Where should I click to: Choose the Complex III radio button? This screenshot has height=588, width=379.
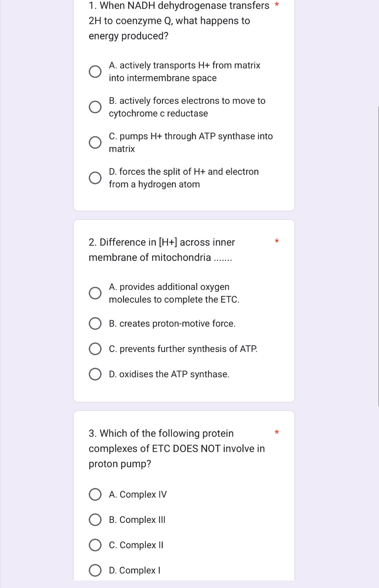tap(95, 520)
